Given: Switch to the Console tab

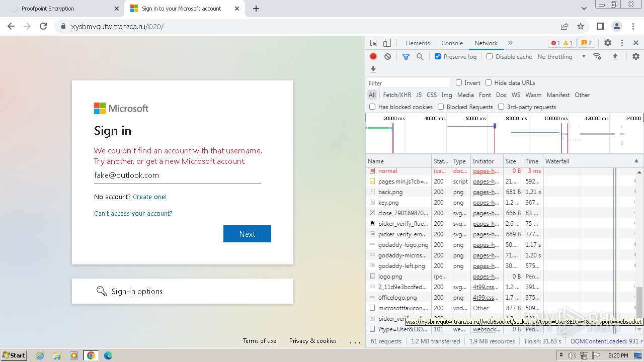Looking at the screenshot, I should [452, 43].
